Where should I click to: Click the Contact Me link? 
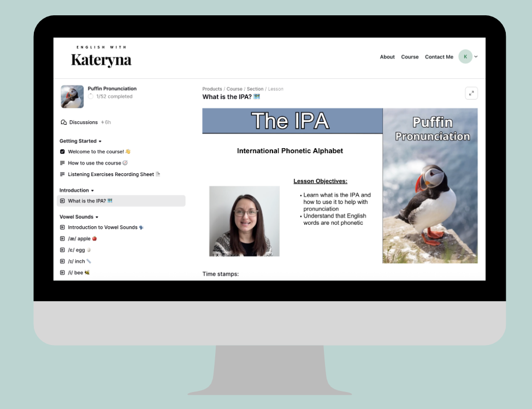(x=439, y=57)
